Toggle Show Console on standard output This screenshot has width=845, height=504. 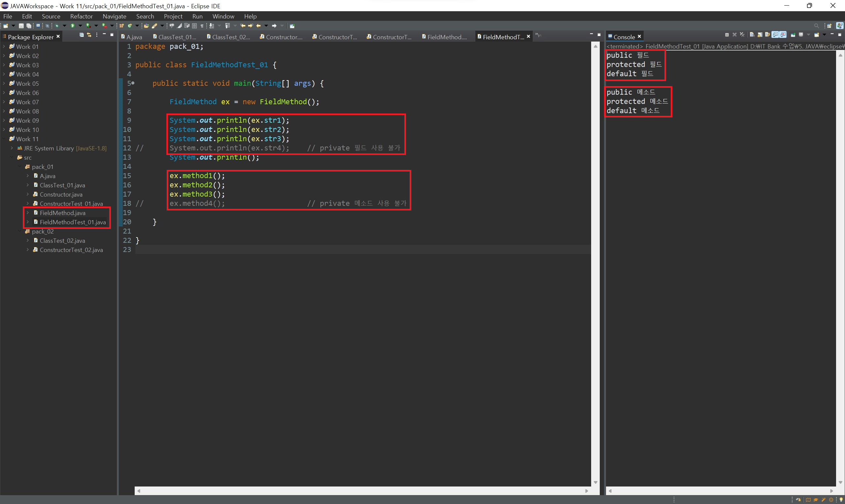tap(775, 35)
